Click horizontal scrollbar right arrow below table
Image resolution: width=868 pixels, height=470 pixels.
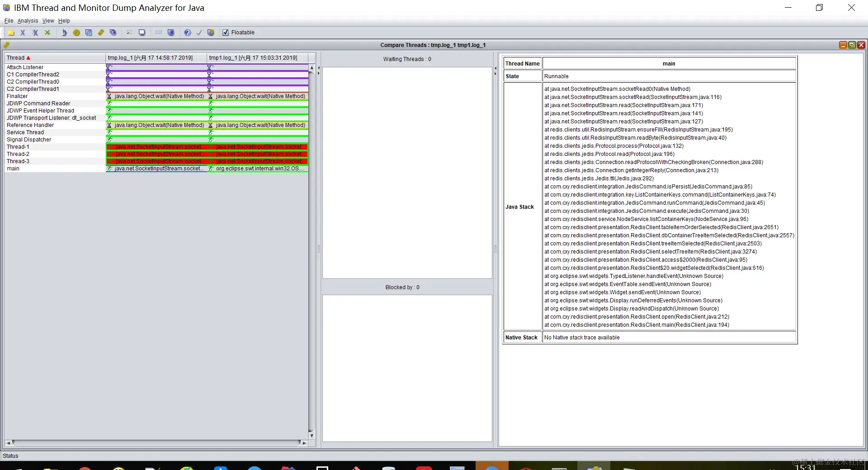(304, 443)
